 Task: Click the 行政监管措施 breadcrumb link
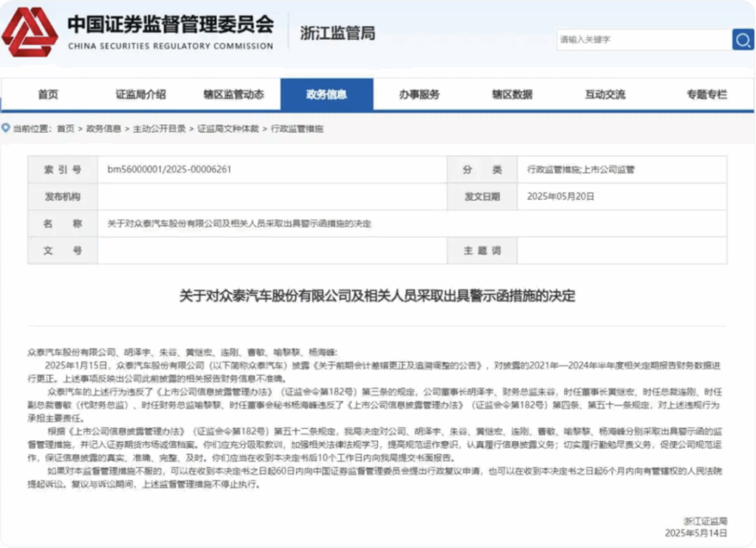coord(298,129)
